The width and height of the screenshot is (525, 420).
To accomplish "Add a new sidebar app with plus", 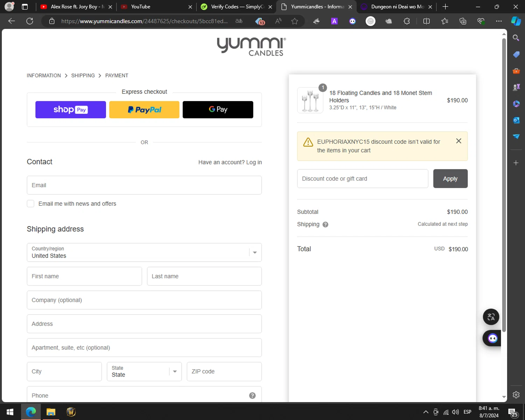I will 516,163.
